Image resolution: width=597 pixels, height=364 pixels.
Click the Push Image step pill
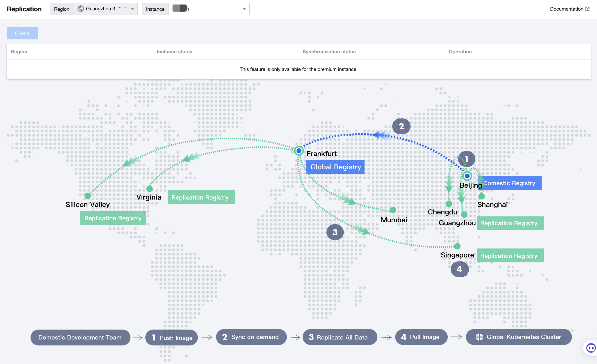[171, 337]
